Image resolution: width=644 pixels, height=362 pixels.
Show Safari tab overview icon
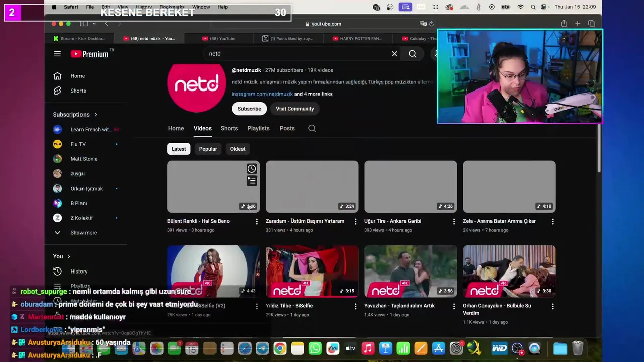click(591, 24)
